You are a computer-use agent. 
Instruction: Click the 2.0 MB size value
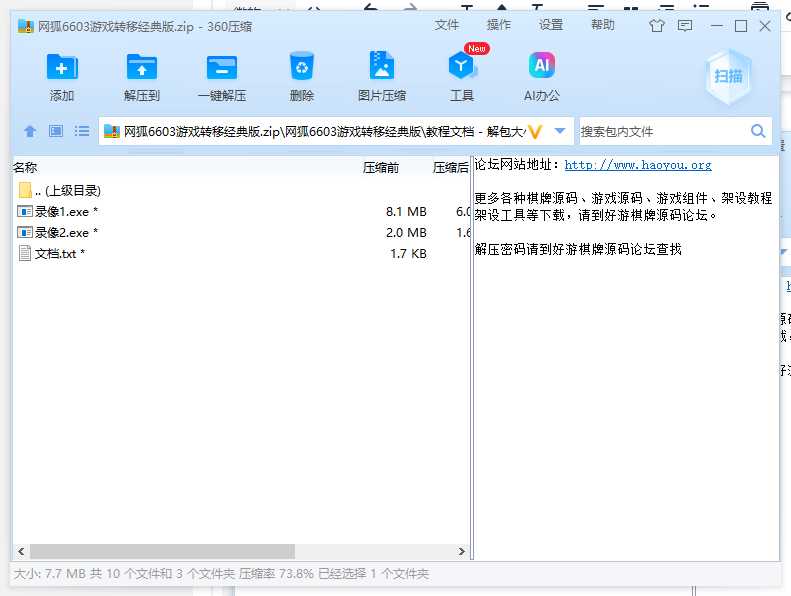pyautogui.click(x=406, y=233)
